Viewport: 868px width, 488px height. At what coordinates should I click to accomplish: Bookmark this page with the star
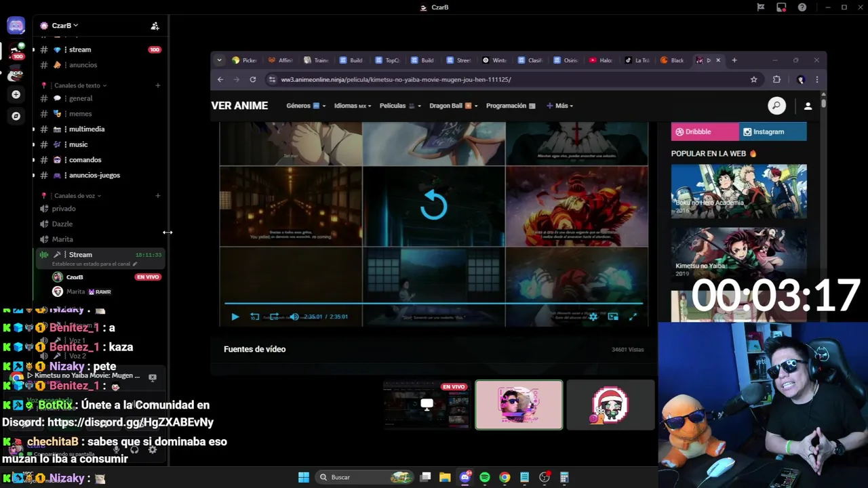tap(753, 79)
